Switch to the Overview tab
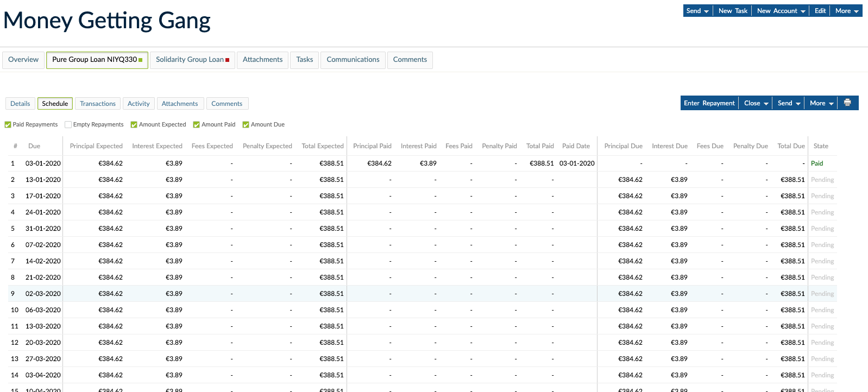 pyautogui.click(x=23, y=60)
